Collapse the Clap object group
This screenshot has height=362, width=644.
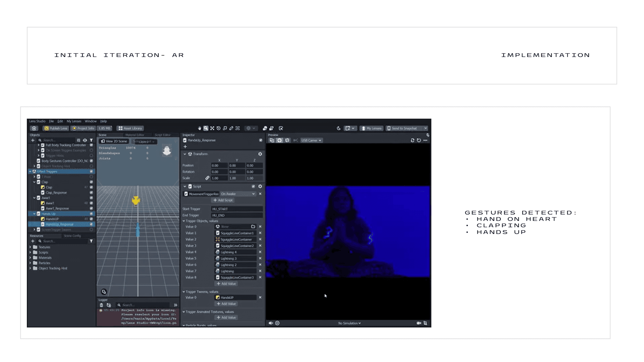pyautogui.click(x=34, y=182)
